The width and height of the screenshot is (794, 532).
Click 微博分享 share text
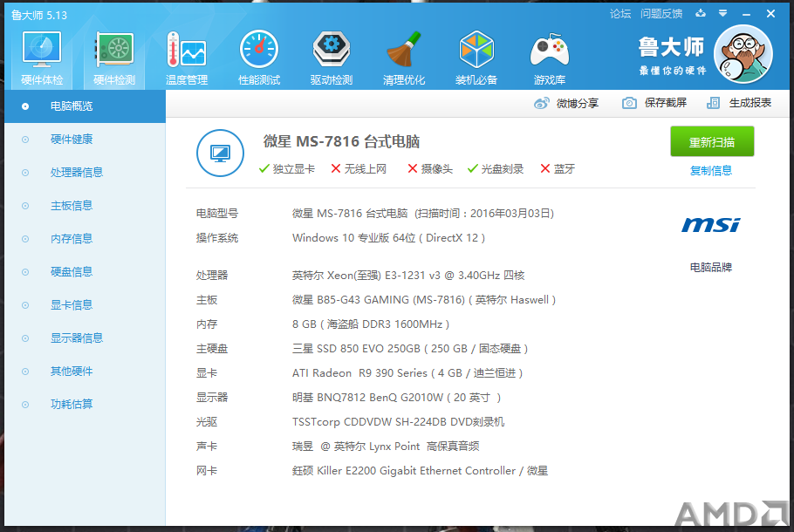578,103
